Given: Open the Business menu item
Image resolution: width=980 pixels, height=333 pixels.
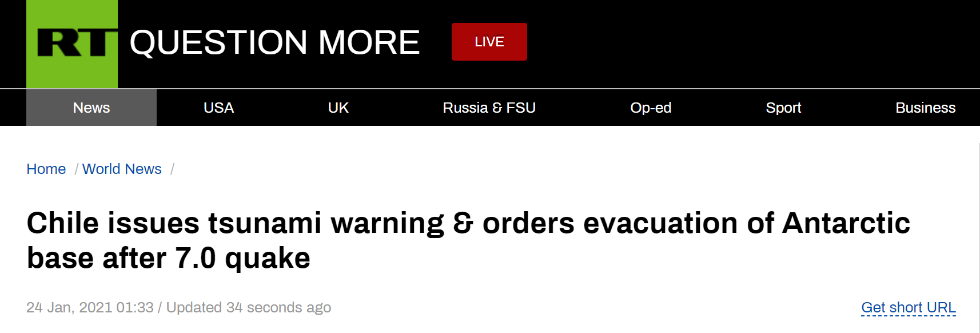Looking at the screenshot, I should [925, 108].
